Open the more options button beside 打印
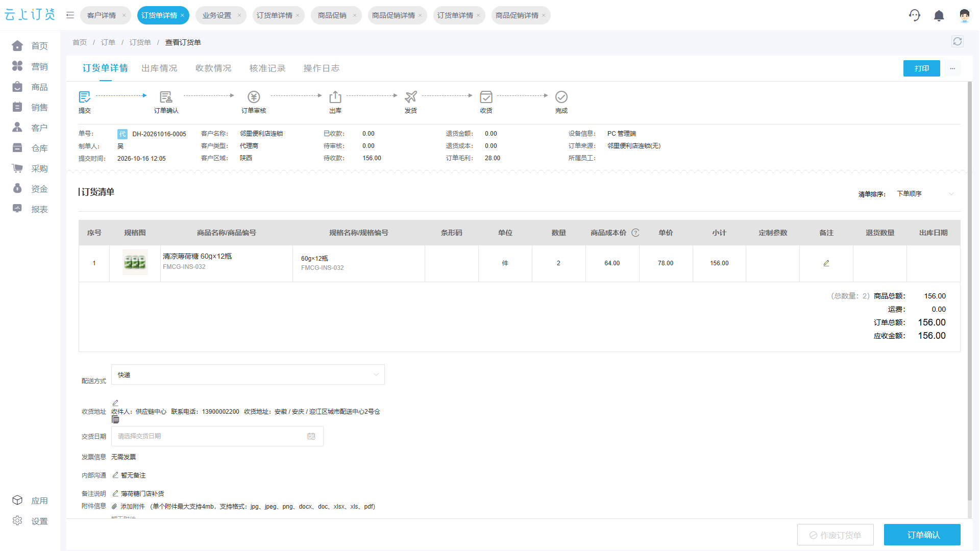The height and width of the screenshot is (551, 980). (952, 68)
